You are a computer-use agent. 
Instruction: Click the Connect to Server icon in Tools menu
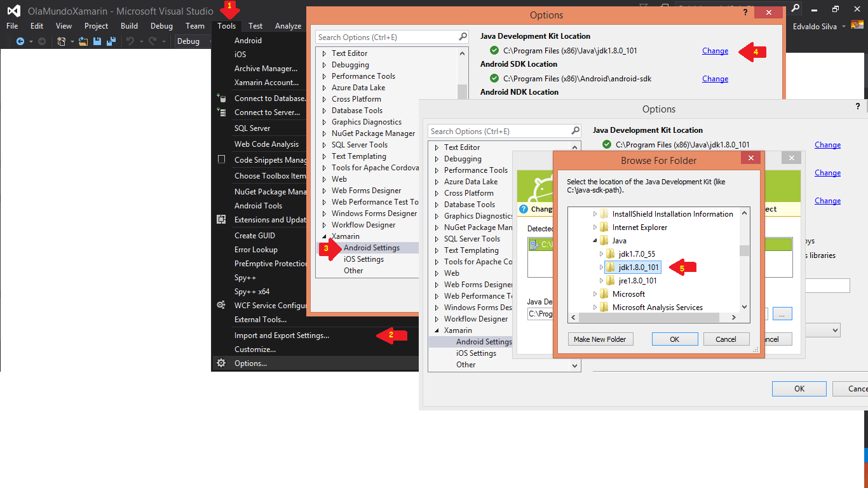[221, 112]
